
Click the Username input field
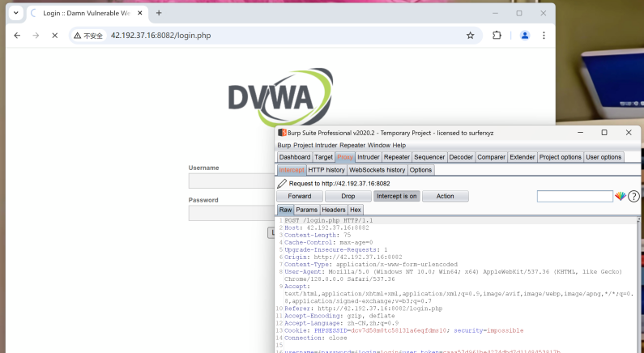tap(231, 181)
